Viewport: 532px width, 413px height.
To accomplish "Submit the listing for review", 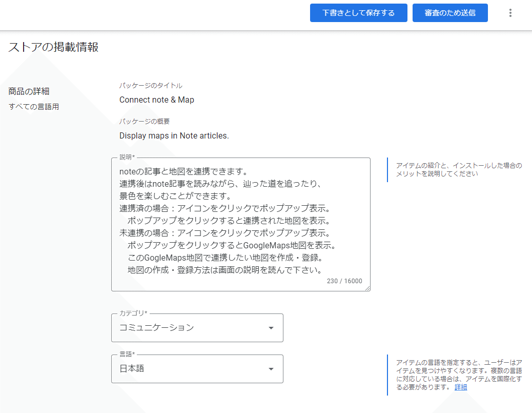I will pos(450,12).
